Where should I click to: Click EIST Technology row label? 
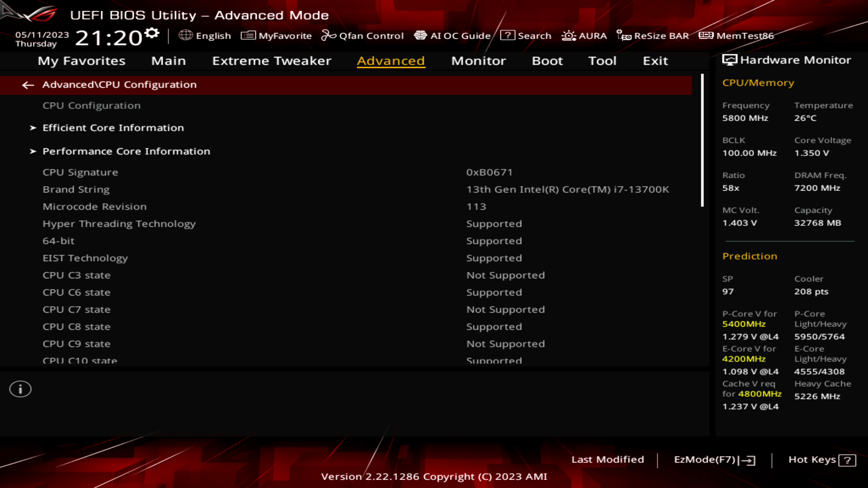pyautogui.click(x=85, y=258)
